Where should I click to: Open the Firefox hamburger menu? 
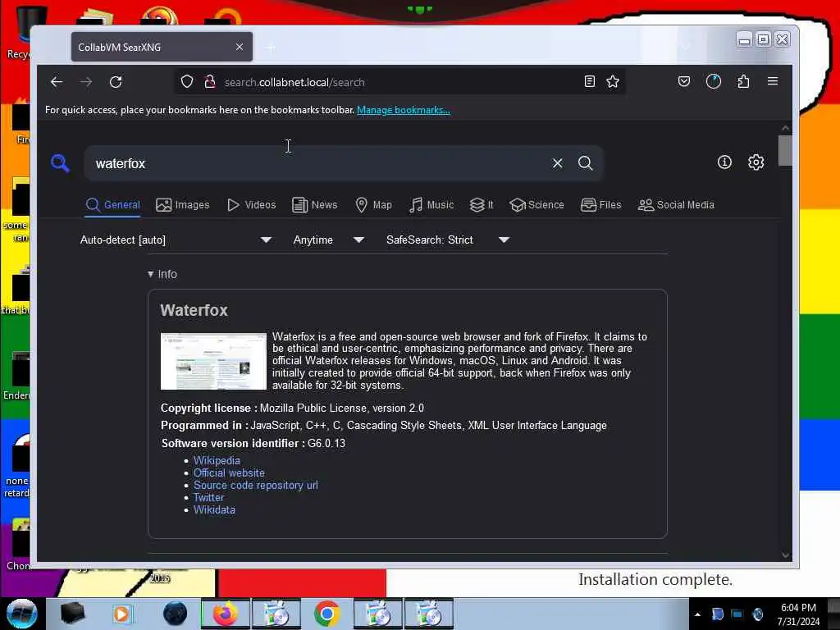(773, 81)
